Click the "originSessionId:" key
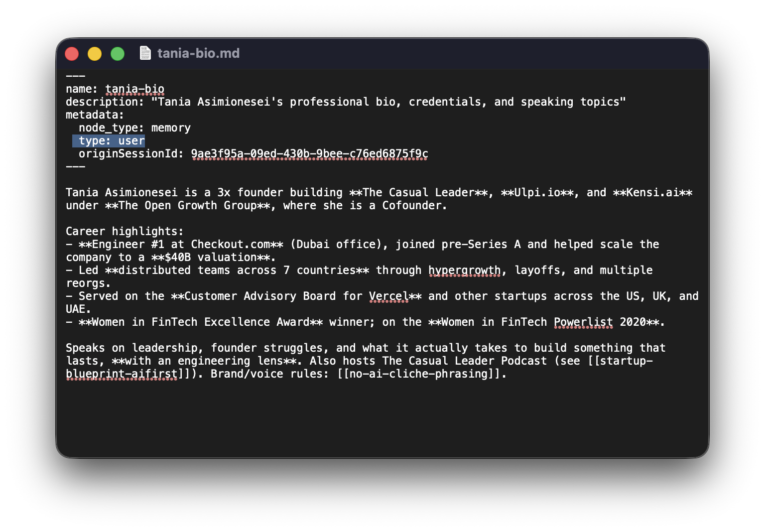The image size is (765, 532). coord(131,154)
